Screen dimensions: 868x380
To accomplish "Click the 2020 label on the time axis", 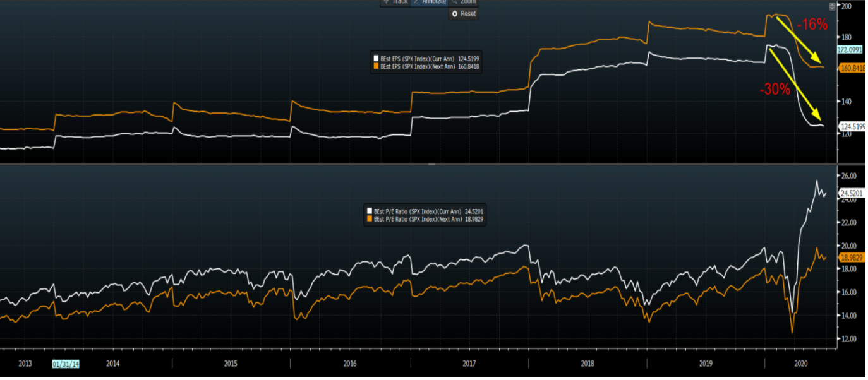I will point(800,364).
